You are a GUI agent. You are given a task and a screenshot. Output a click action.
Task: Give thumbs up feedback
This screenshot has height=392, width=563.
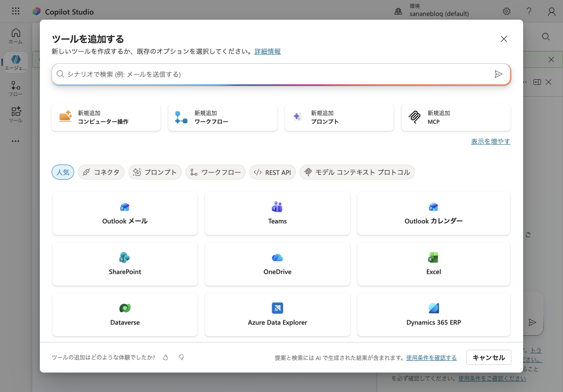coord(165,357)
